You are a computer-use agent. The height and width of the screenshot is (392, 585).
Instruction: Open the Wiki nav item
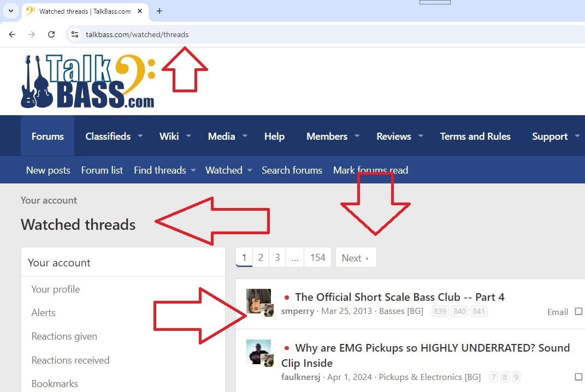tap(169, 136)
